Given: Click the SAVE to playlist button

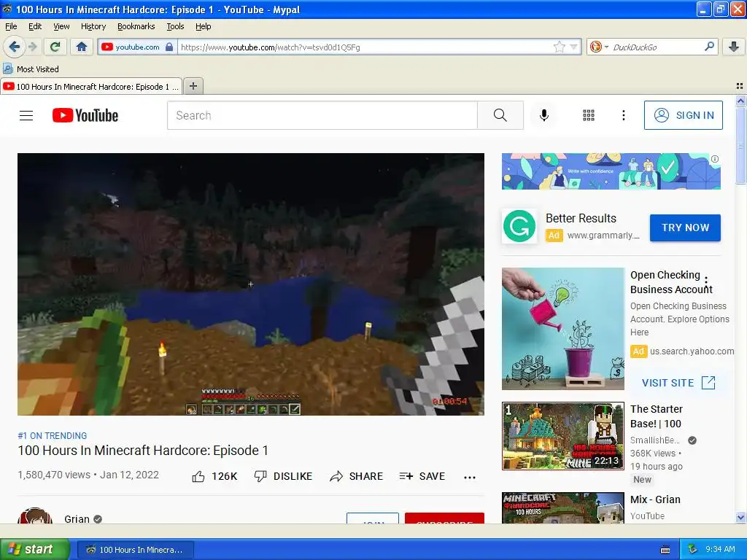Looking at the screenshot, I should click(422, 476).
